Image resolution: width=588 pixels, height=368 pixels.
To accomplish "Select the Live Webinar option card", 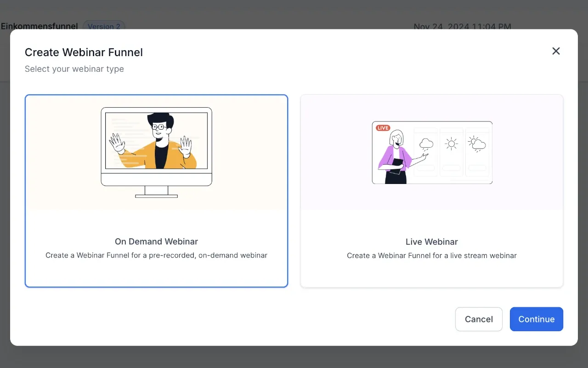I will point(432,190).
